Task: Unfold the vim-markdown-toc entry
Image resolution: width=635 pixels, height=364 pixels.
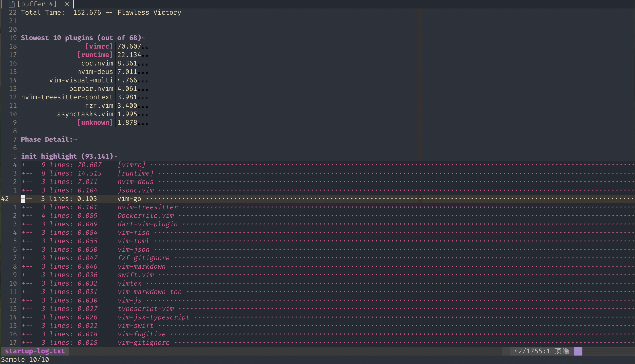Action: point(23,292)
